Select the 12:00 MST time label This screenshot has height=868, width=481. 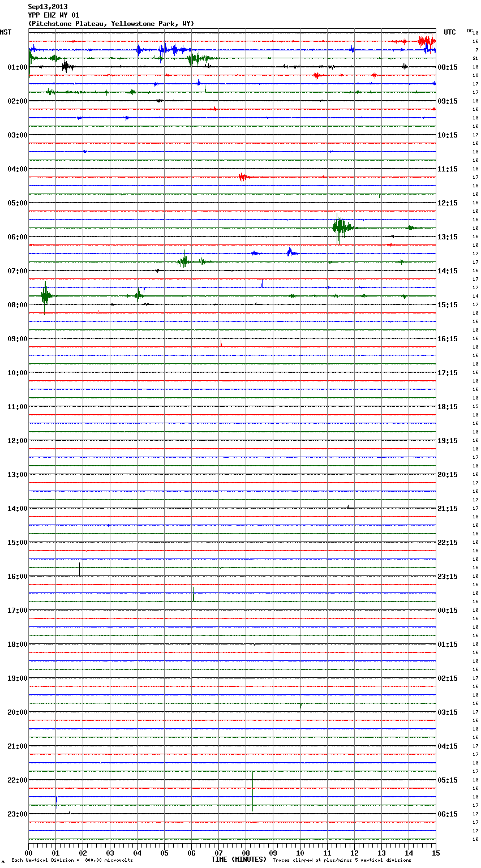point(18,441)
